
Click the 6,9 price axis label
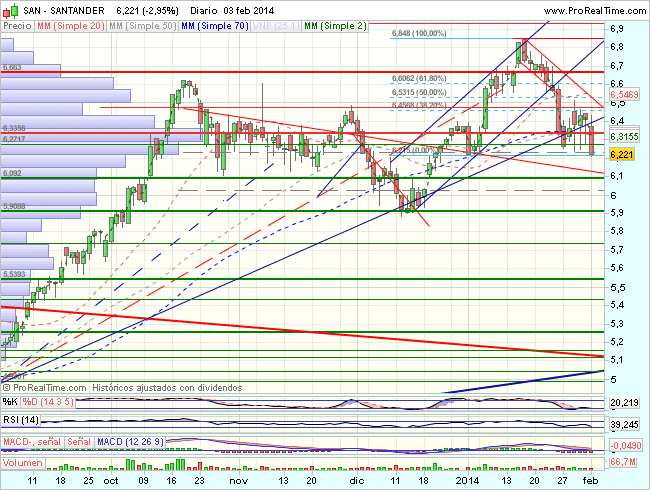pyautogui.click(x=616, y=29)
